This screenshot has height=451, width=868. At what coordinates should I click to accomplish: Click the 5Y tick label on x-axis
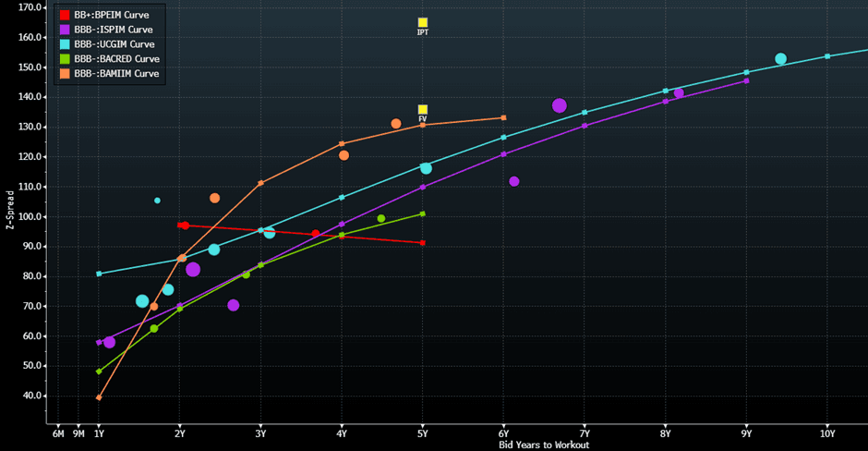coord(423,433)
